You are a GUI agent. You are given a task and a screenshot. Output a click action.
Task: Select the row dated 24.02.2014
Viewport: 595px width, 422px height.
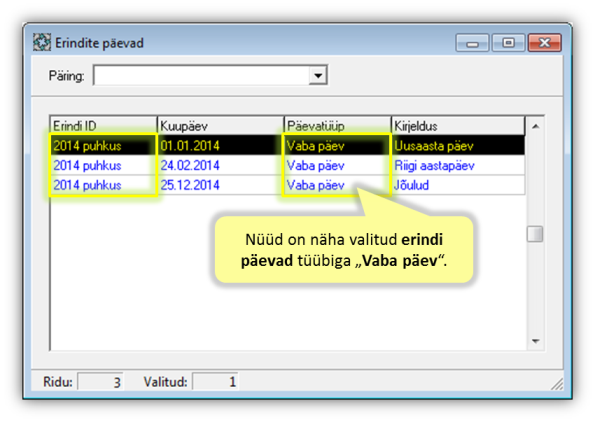pos(287,165)
